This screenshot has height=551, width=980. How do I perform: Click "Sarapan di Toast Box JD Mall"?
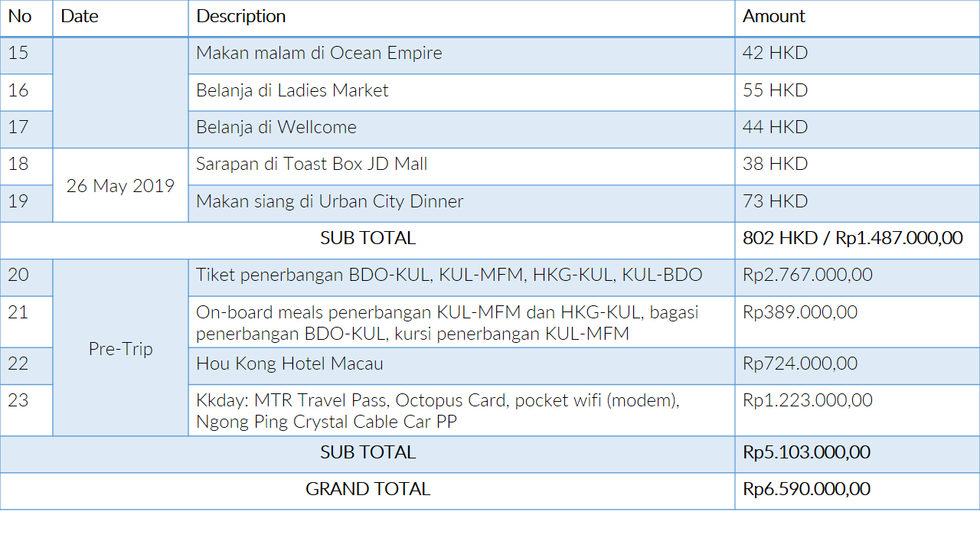[x=312, y=165]
